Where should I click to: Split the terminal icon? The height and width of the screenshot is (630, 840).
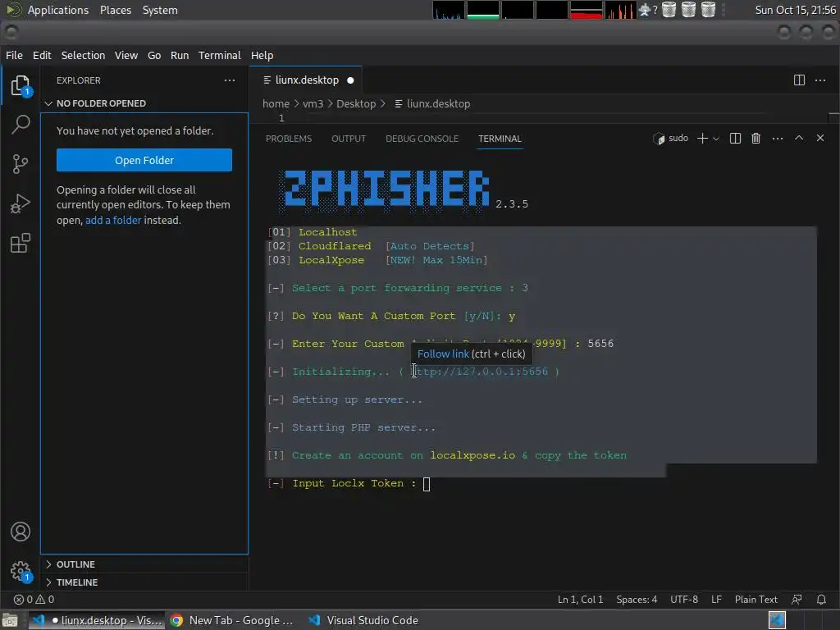(735, 139)
